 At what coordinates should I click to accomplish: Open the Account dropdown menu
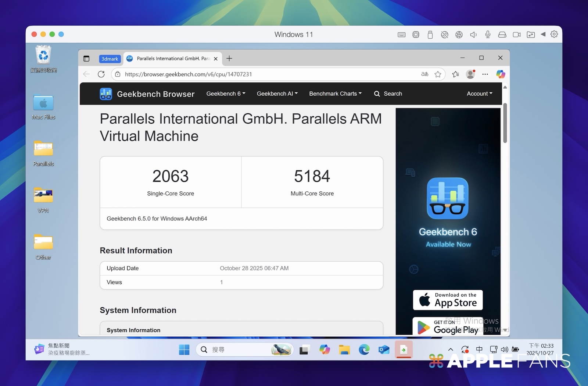coord(479,94)
